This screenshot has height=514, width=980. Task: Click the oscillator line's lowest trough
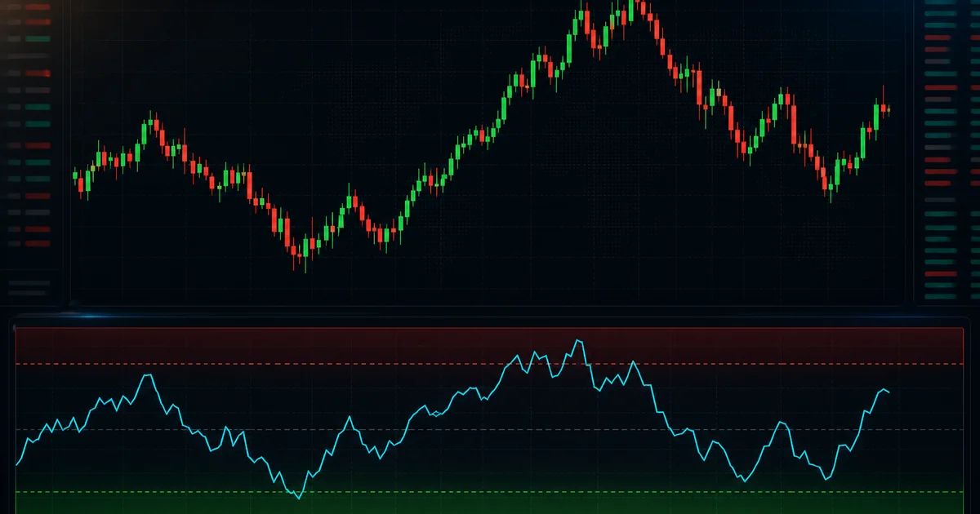tap(298, 498)
